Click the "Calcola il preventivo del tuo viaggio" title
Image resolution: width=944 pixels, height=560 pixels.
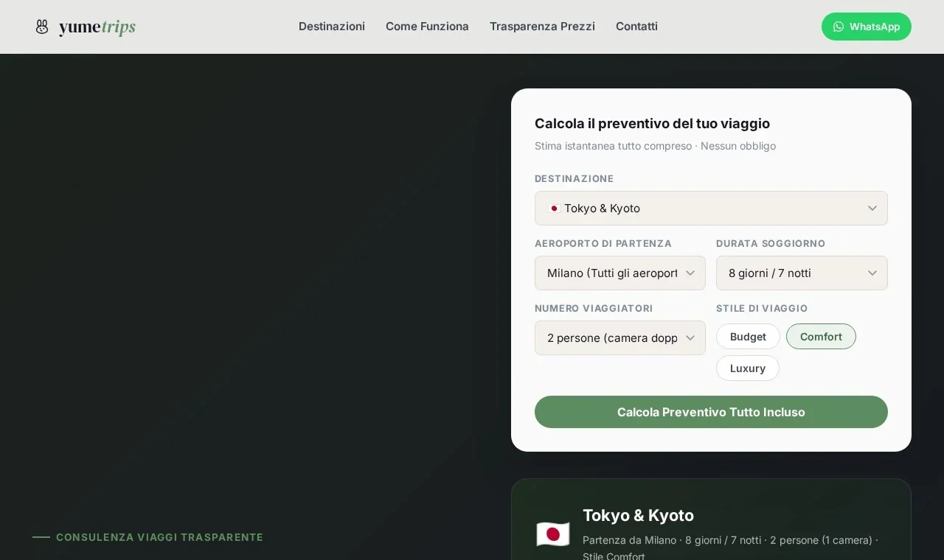coord(652,124)
